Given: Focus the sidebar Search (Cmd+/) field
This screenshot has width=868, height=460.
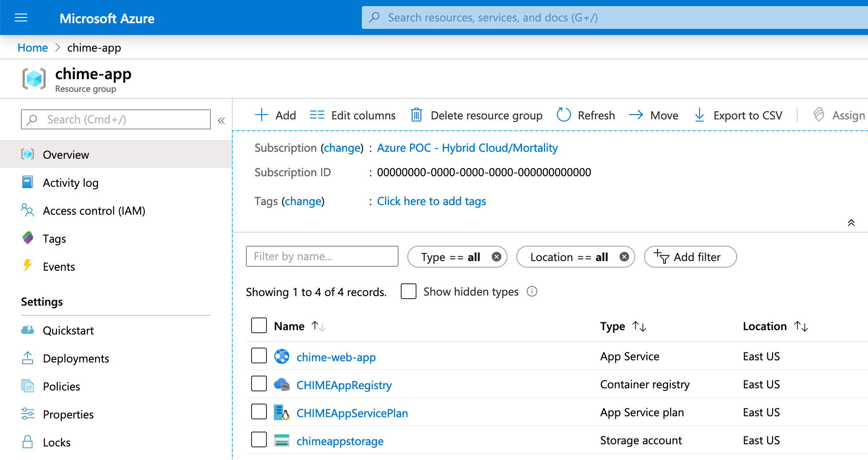Looking at the screenshot, I should pyautogui.click(x=116, y=119).
